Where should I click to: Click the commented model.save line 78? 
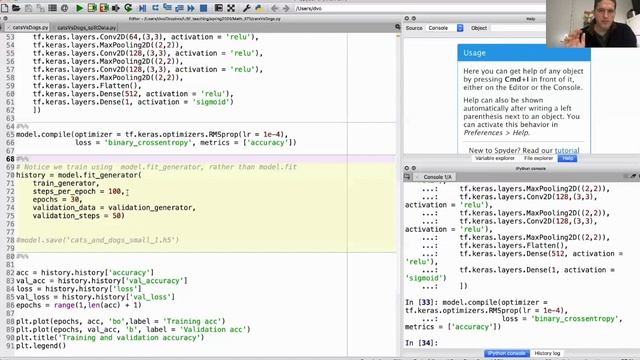click(x=98, y=240)
